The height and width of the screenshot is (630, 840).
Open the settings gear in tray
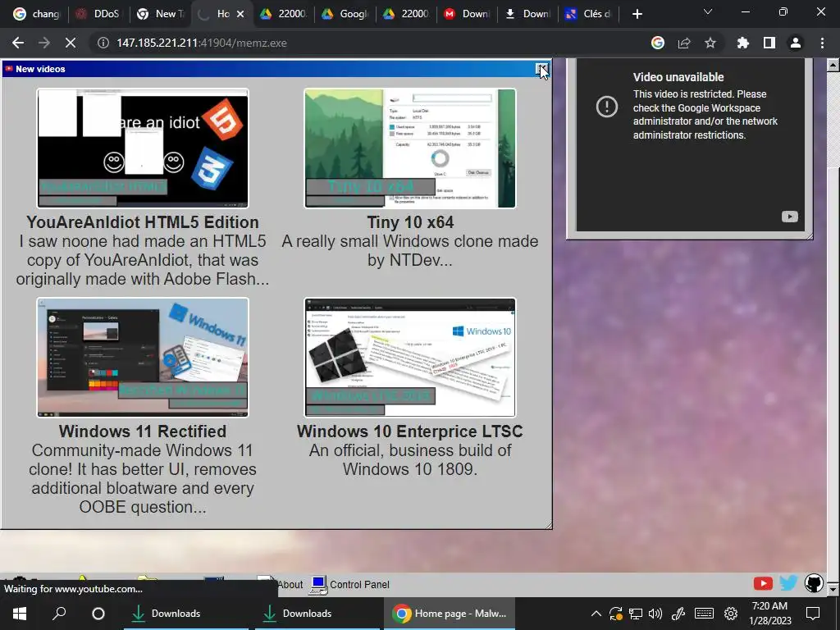point(731,614)
